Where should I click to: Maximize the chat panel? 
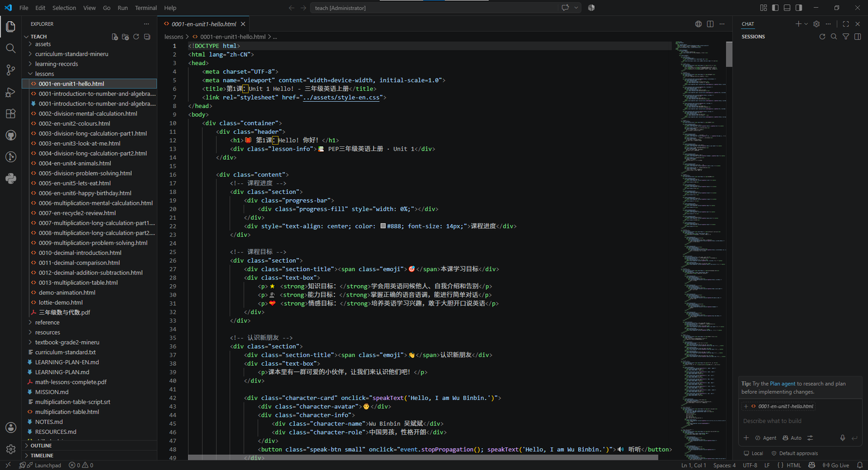point(846,24)
